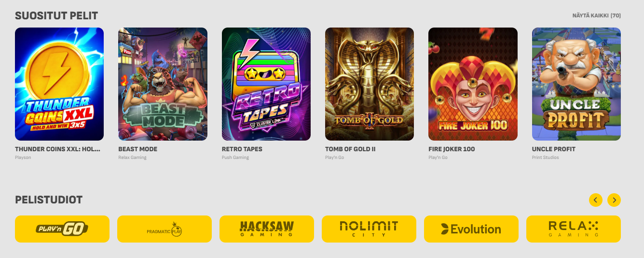The width and height of the screenshot is (644, 258).
Task: Select the Pragmatic Play studio logo
Action: pyautogui.click(x=164, y=229)
